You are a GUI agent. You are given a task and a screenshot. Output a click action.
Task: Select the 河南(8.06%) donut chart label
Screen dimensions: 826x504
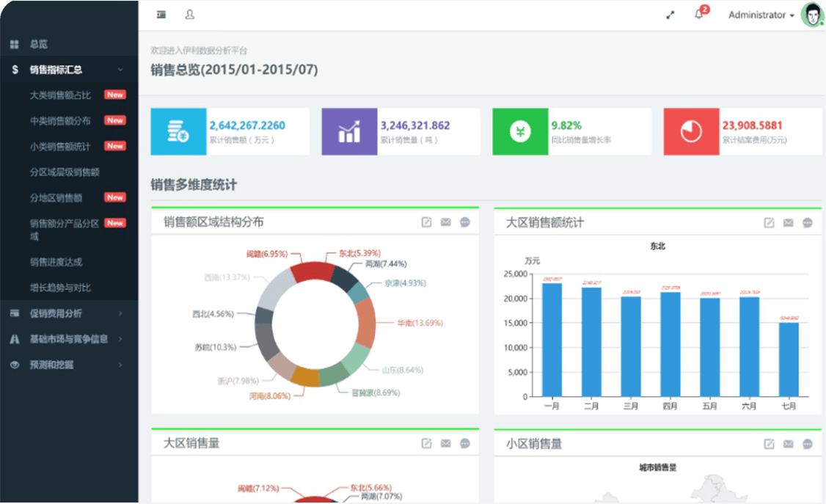270,396
